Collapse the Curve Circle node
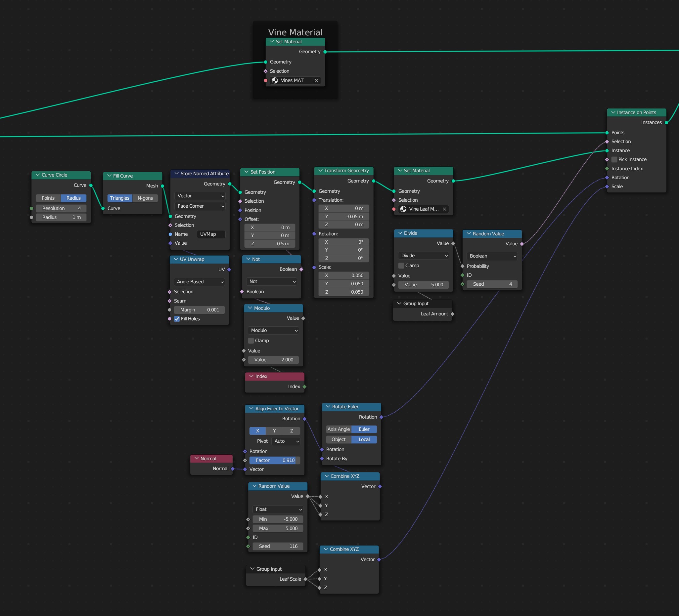Viewport: 679px width, 616px height. pos(38,175)
